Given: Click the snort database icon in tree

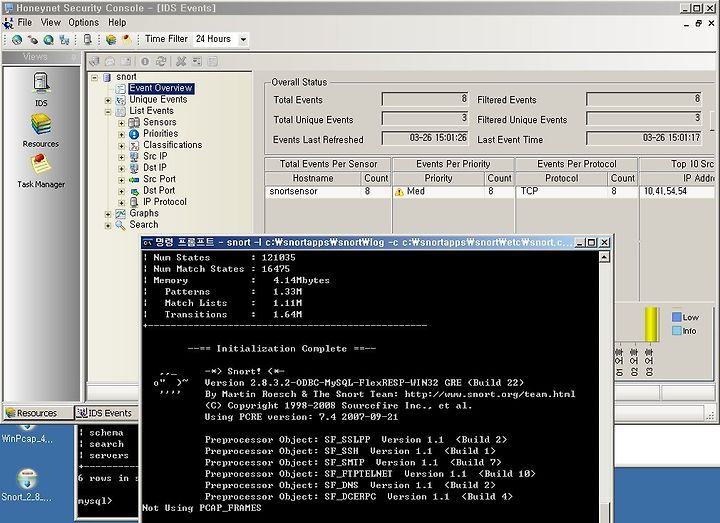Looking at the screenshot, I should (107, 77).
